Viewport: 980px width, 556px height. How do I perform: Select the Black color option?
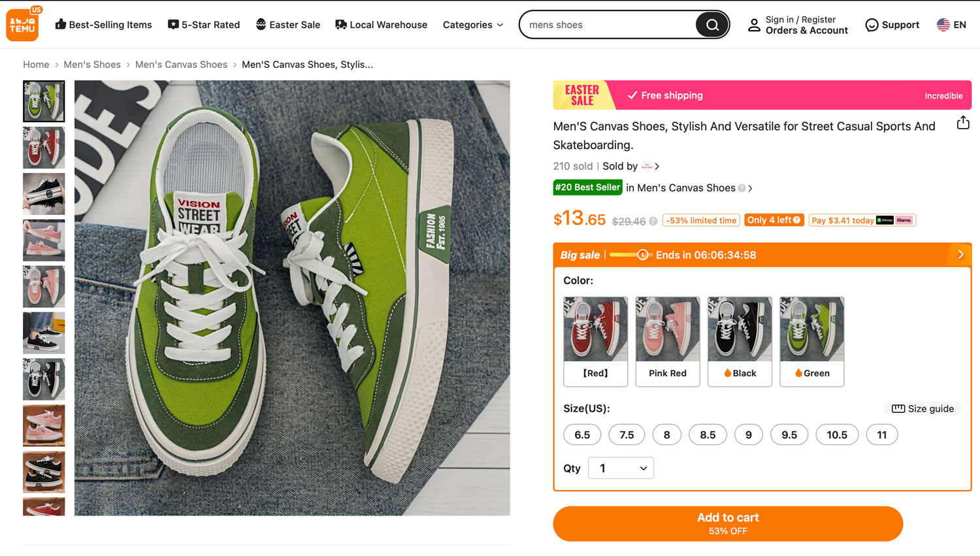(x=740, y=342)
